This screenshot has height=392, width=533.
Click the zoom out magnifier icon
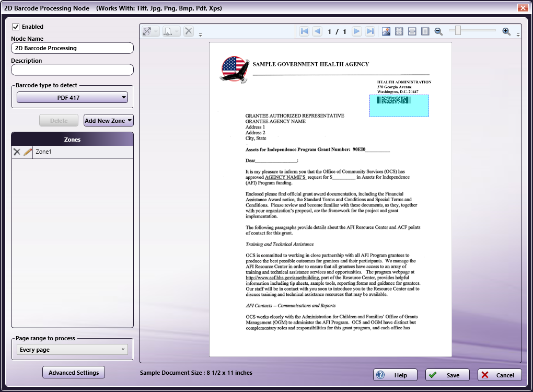438,31
